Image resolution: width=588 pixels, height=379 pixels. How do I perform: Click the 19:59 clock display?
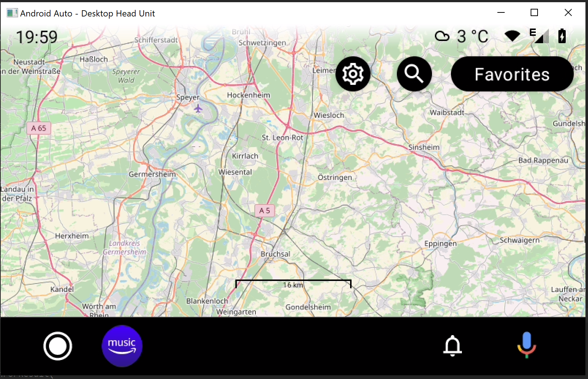coord(37,37)
